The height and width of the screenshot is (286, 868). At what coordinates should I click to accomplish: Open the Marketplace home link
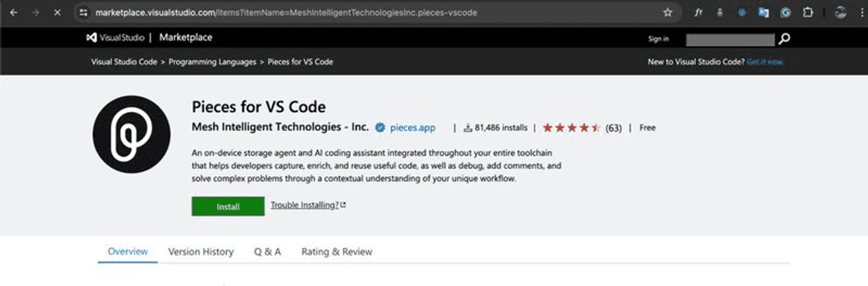point(186,38)
